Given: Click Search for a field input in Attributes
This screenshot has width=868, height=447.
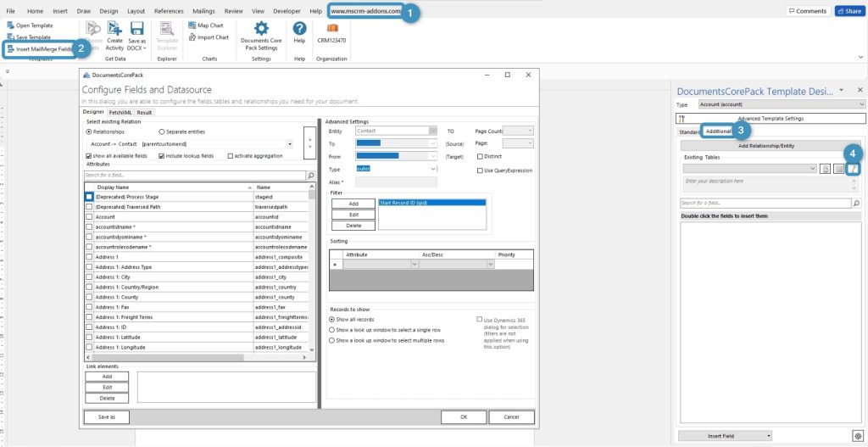Looking at the screenshot, I should [x=195, y=175].
